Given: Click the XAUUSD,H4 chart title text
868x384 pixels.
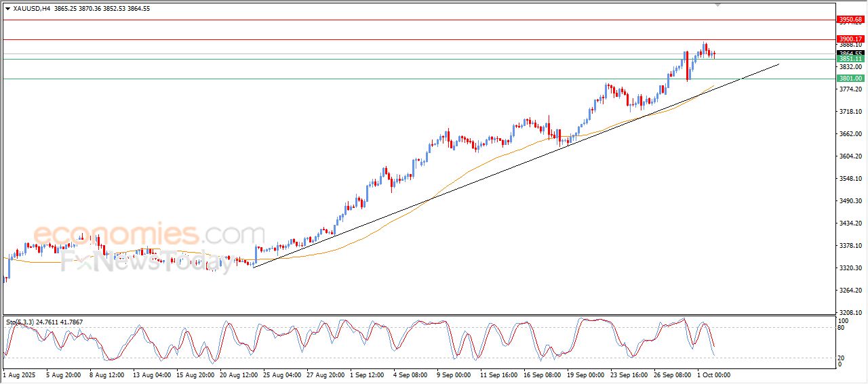Looking at the screenshot, I should coord(31,9).
